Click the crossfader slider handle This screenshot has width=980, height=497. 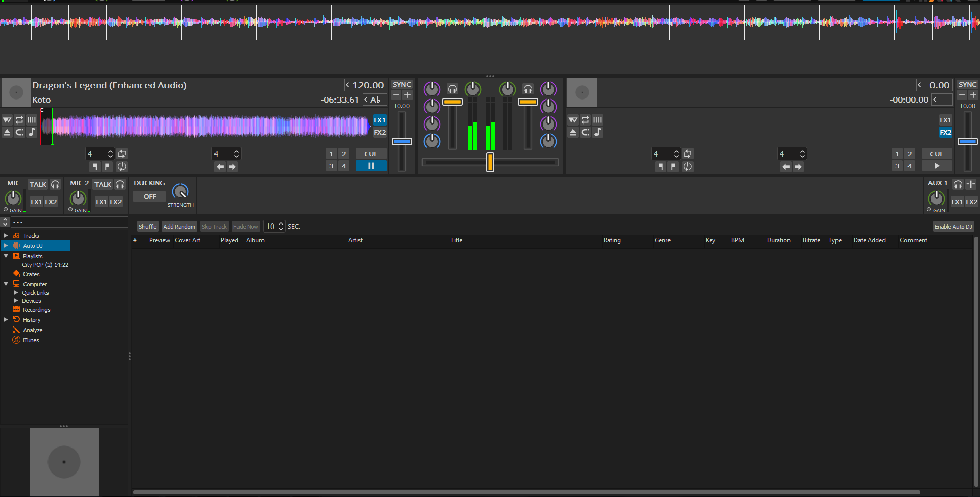490,162
